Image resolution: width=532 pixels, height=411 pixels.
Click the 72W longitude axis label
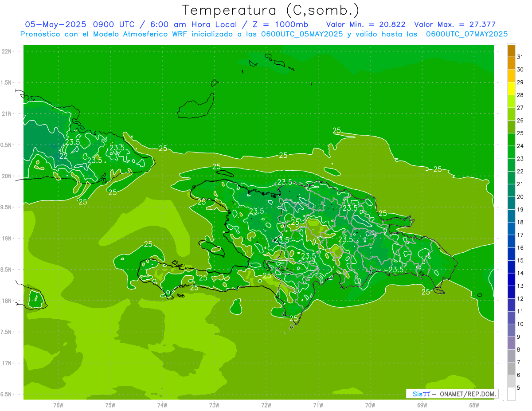point(266,405)
